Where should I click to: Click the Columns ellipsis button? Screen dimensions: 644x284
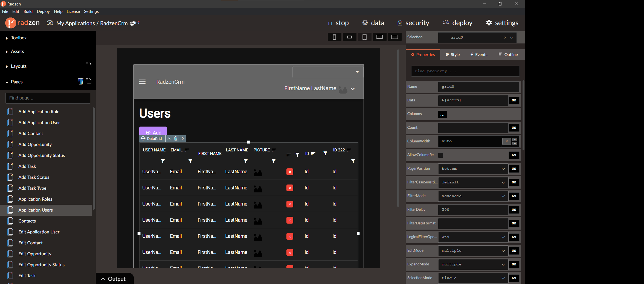point(442,114)
